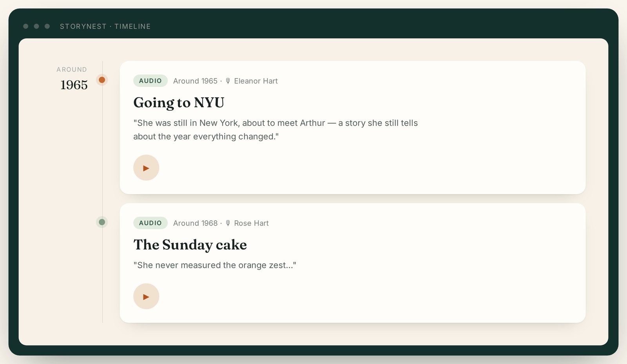Click the StoryNest · Timeline window title
Viewport: 627px width, 364px height.
[x=105, y=26]
